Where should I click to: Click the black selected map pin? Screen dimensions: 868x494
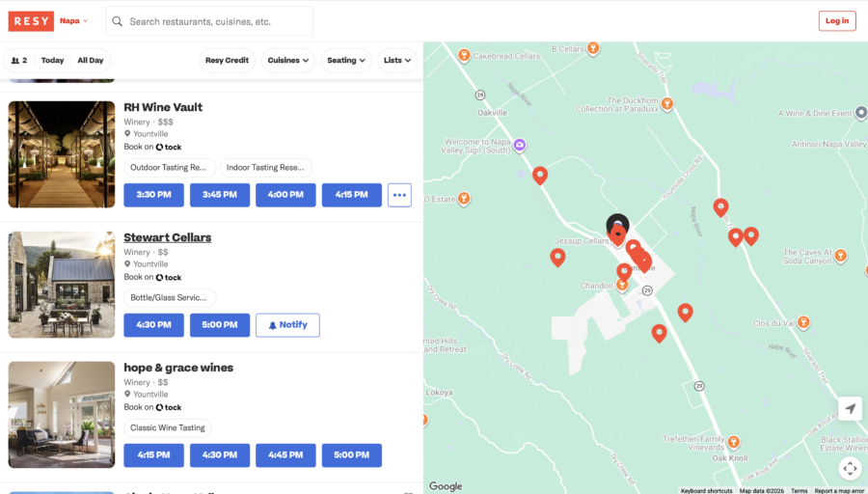[x=618, y=223]
